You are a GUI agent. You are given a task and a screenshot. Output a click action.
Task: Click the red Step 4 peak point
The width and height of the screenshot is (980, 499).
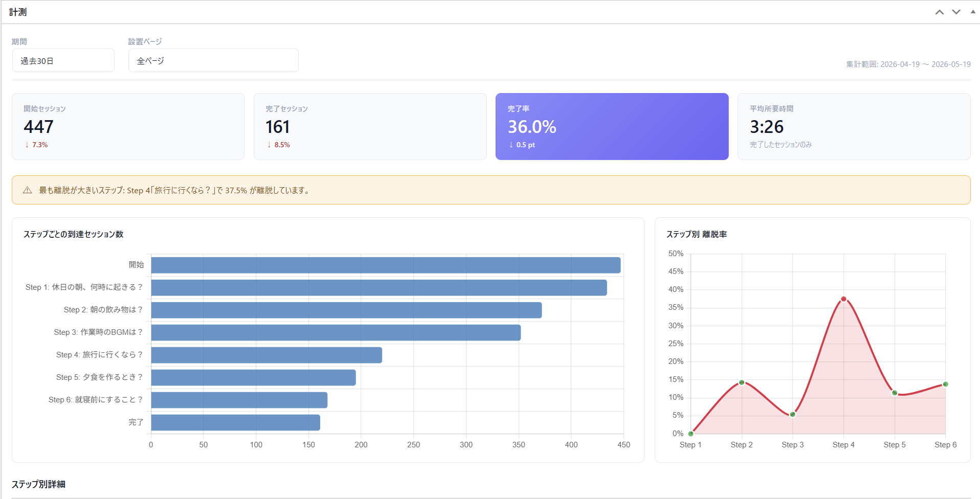(x=843, y=299)
